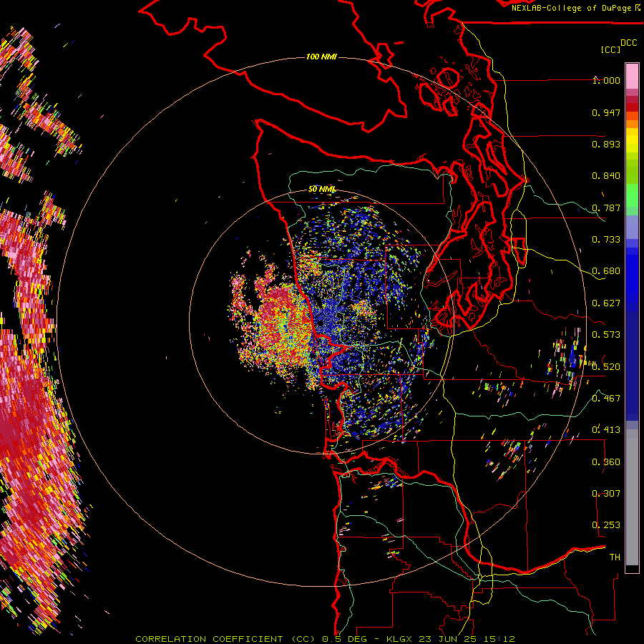Click the 0.307 legend value
The image size is (644, 644).
[606, 494]
